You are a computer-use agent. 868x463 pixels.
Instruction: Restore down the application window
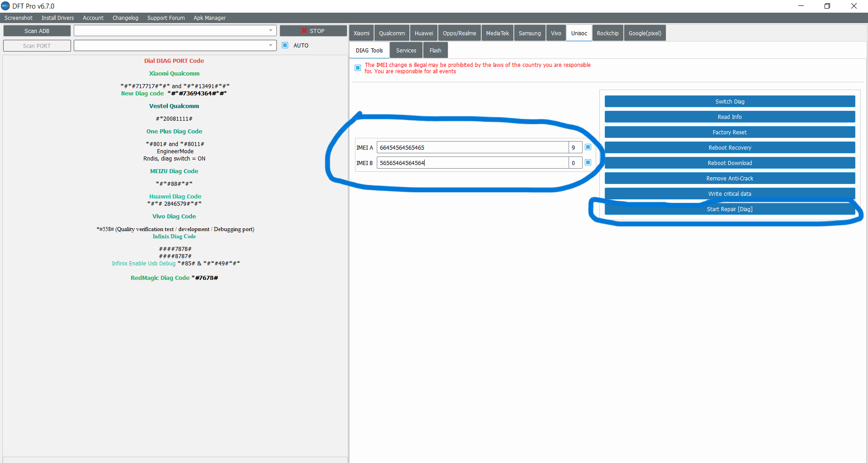(x=827, y=6)
